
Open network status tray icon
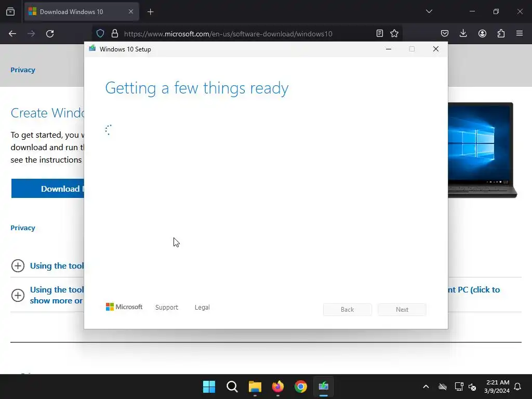point(459,387)
